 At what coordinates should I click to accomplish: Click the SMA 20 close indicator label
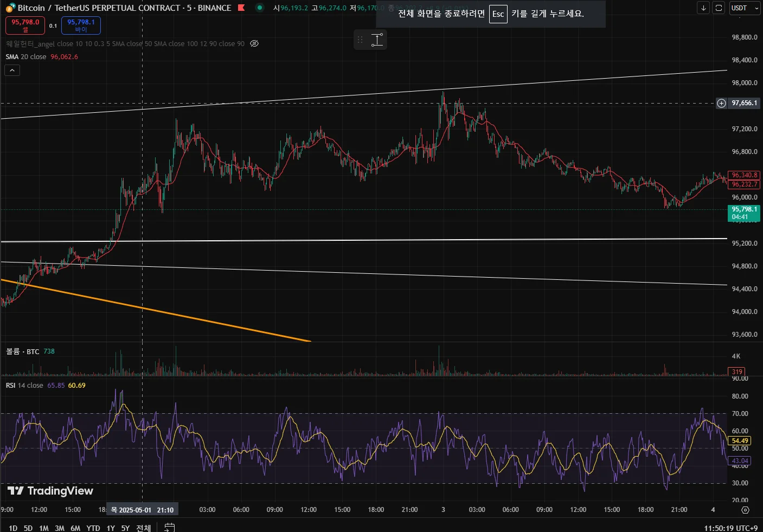point(26,57)
